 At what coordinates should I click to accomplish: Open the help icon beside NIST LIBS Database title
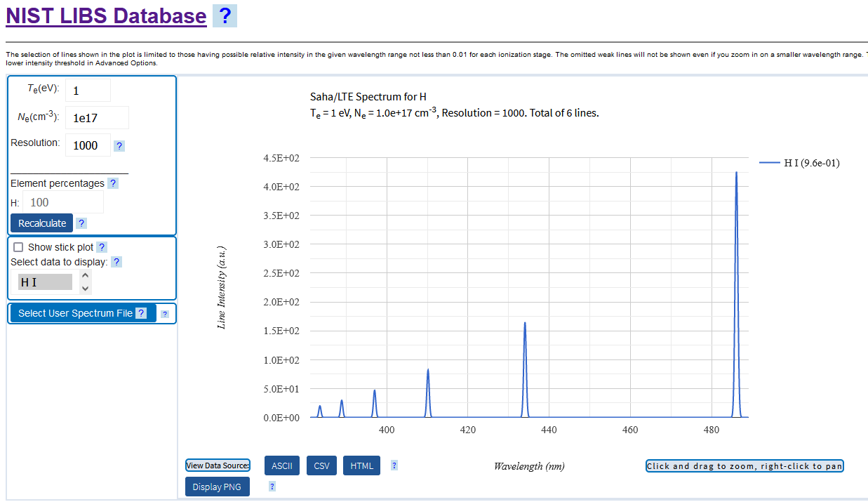(x=225, y=15)
